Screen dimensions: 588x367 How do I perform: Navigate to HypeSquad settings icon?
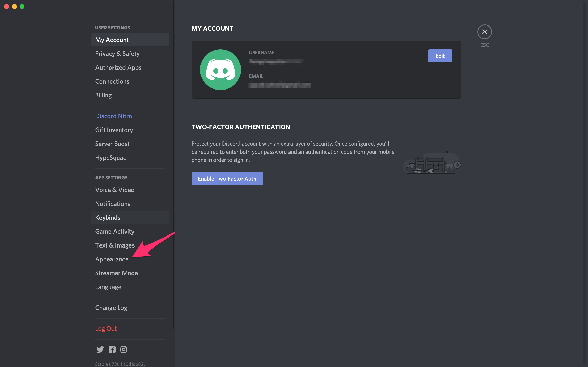(x=110, y=157)
